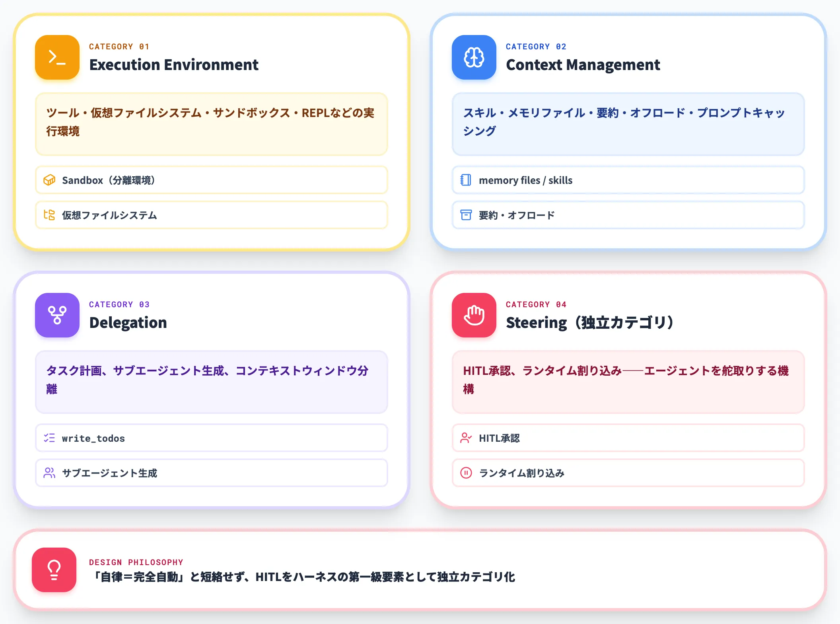840x624 pixels.
Task: Select the 要約・オフロード item
Action: point(628,215)
